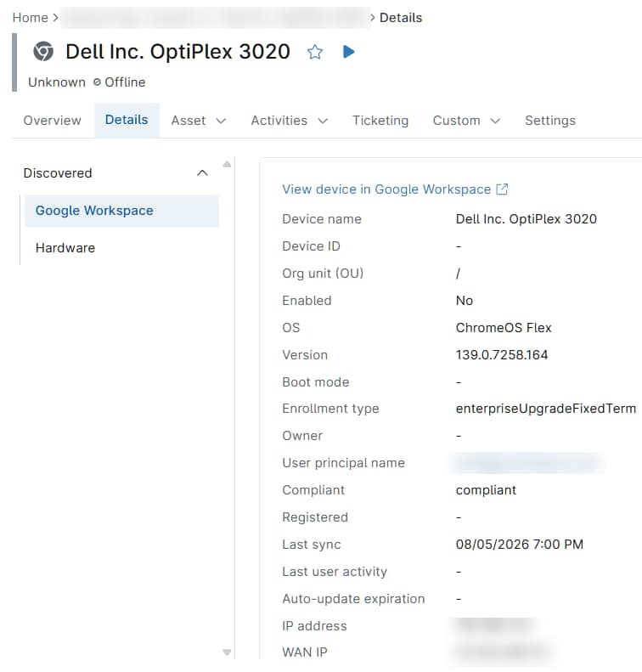Select Hardware in the sidebar
Viewport: 642px width, 672px height.
pos(65,248)
